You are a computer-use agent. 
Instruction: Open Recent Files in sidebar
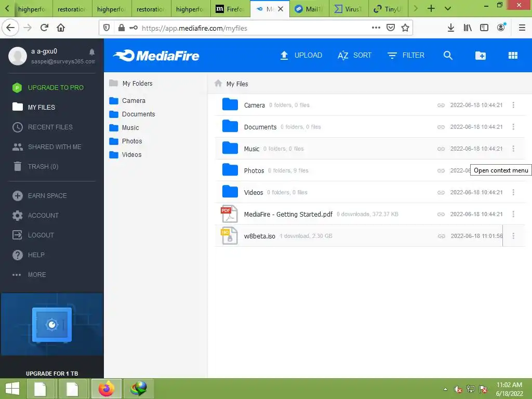43,127
